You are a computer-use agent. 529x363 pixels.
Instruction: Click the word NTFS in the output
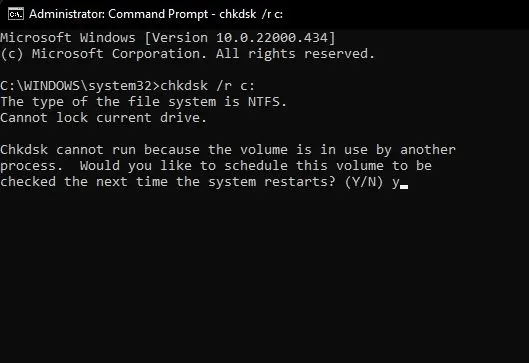pos(264,102)
